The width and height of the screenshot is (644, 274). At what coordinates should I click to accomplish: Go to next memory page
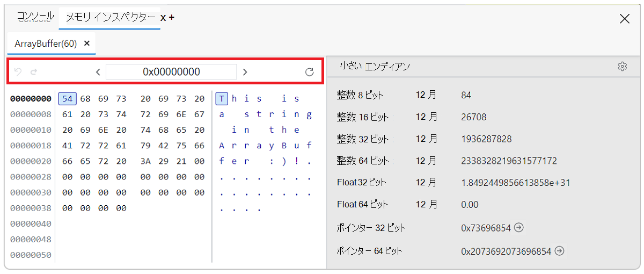245,72
